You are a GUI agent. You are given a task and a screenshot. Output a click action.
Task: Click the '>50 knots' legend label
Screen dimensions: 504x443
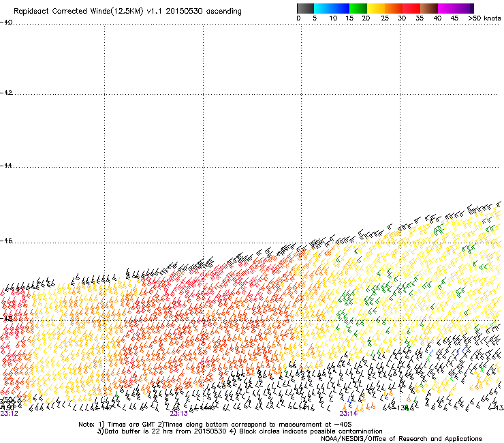click(484, 18)
